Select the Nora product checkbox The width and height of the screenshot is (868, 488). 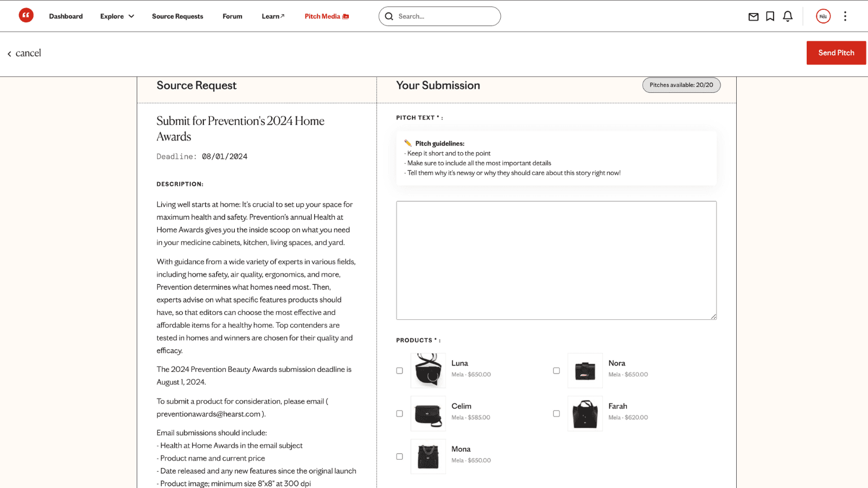(556, 371)
